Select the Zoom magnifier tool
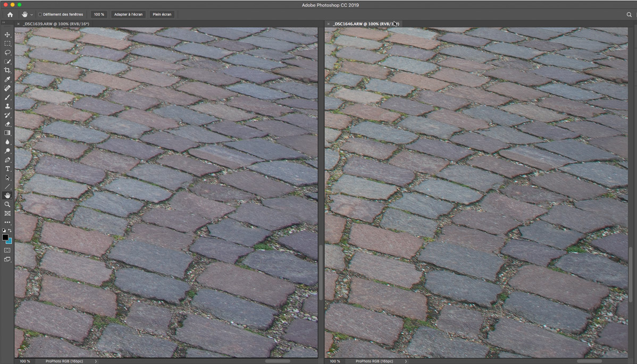This screenshot has height=364, width=637. pos(7,205)
